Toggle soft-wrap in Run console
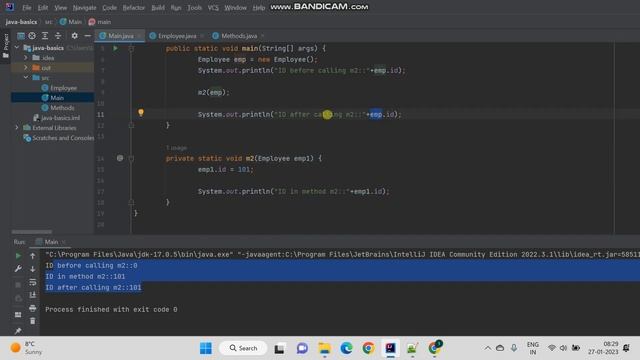Image resolution: width=640 pixels, height=360 pixels. (x=33, y=282)
